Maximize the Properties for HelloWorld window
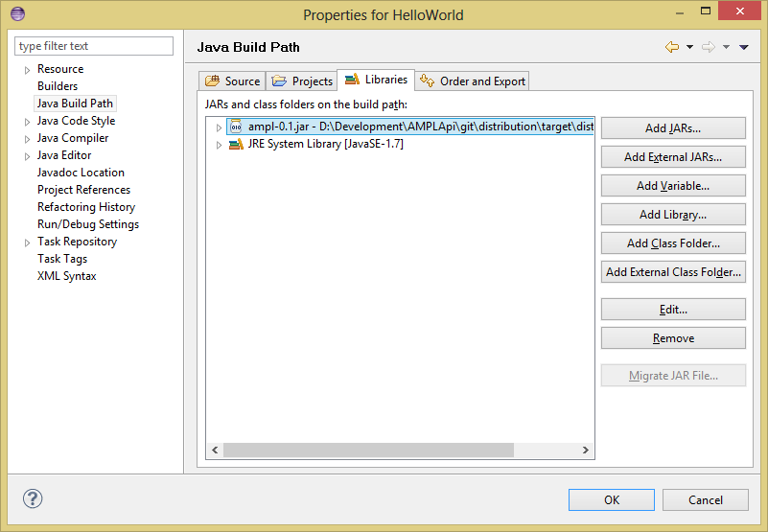The height and width of the screenshot is (532, 768). [706, 11]
